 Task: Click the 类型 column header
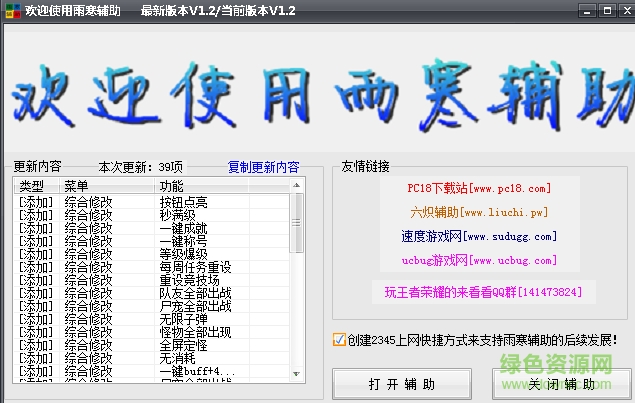pyautogui.click(x=32, y=186)
